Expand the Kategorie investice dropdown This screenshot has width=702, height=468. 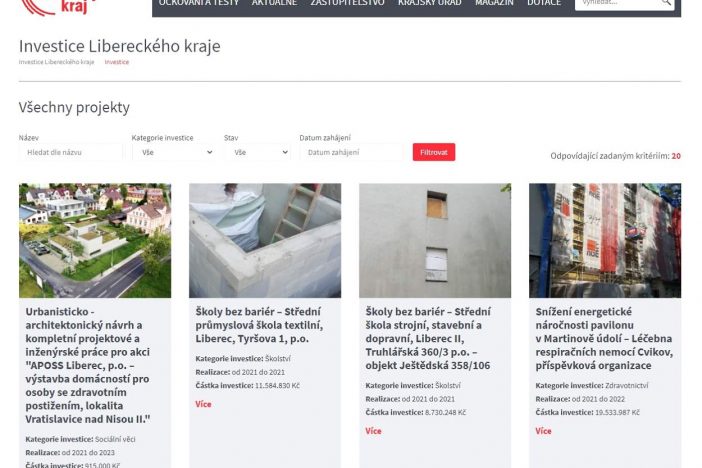coord(173,152)
